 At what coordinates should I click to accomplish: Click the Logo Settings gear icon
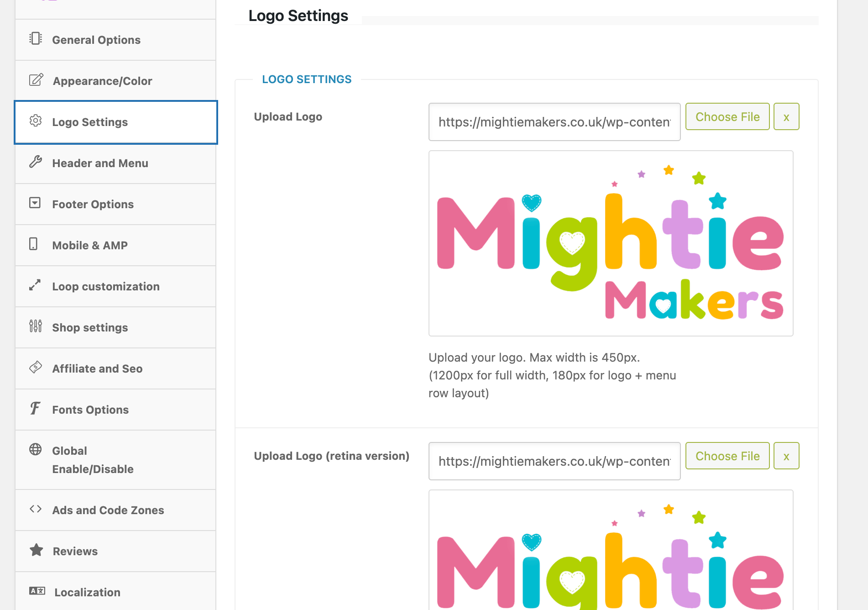coord(36,121)
